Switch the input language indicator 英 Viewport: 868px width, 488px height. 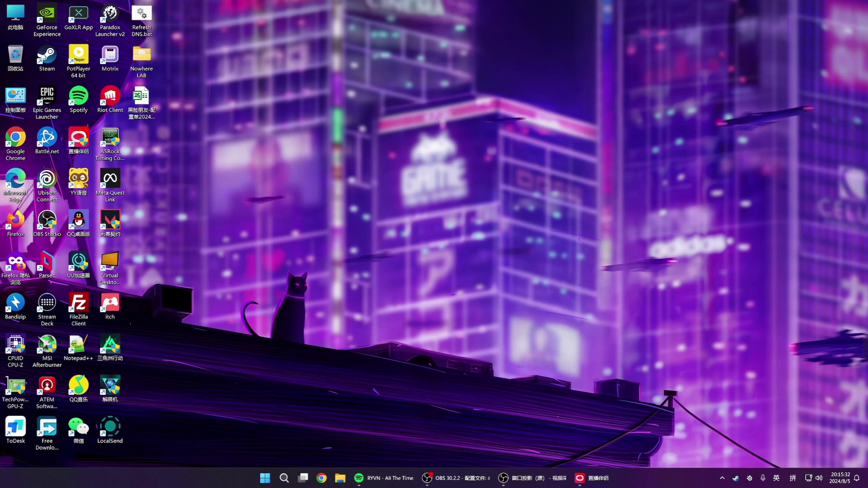[776, 478]
